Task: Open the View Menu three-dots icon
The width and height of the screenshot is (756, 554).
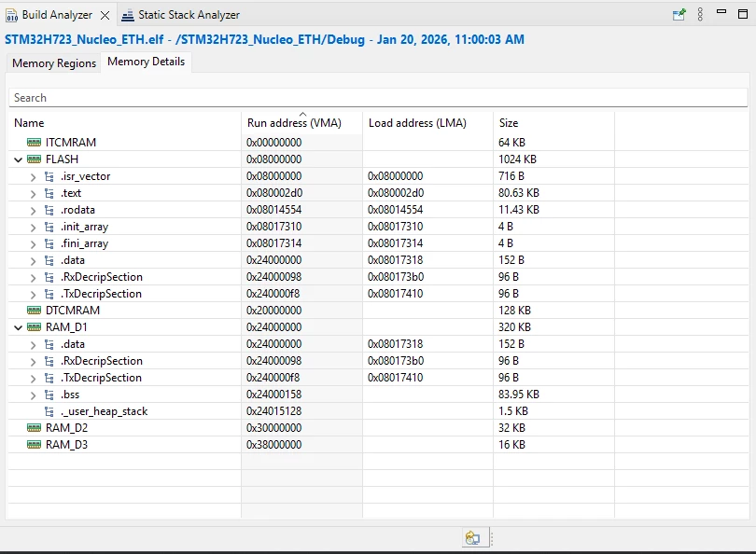Action: [700, 14]
